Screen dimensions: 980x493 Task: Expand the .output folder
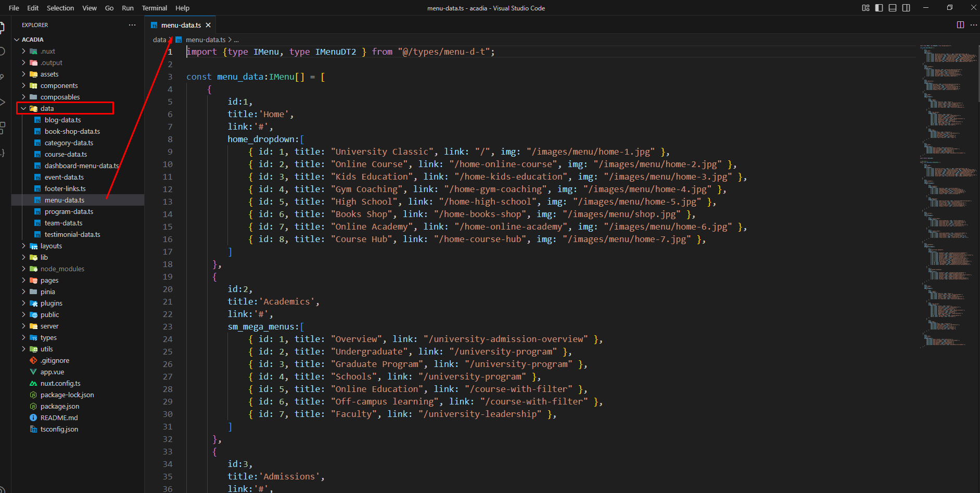pos(78,62)
